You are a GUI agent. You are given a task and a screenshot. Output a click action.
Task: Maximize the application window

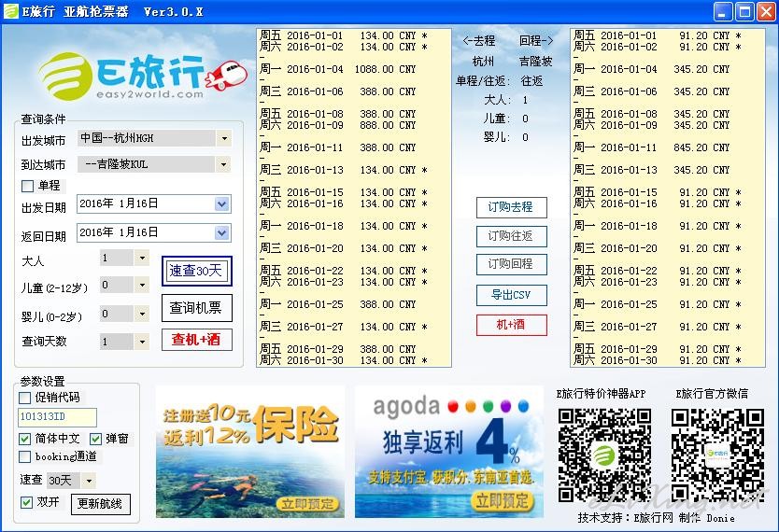[x=744, y=12]
